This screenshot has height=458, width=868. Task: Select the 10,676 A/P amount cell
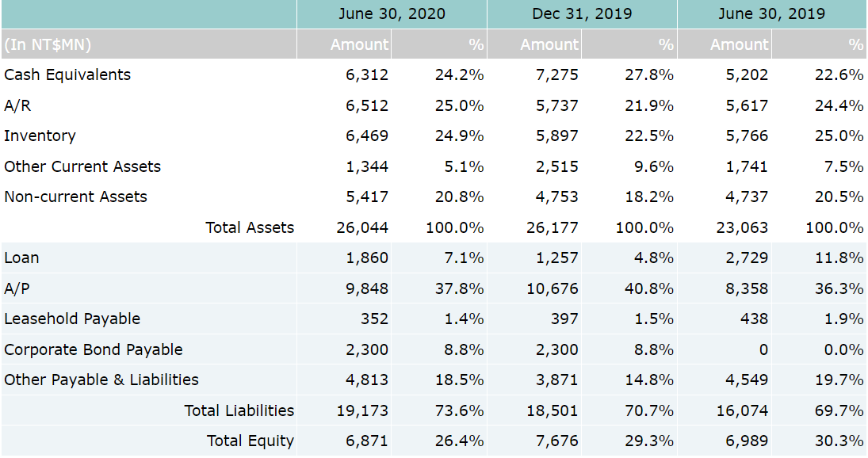pyautogui.click(x=553, y=288)
